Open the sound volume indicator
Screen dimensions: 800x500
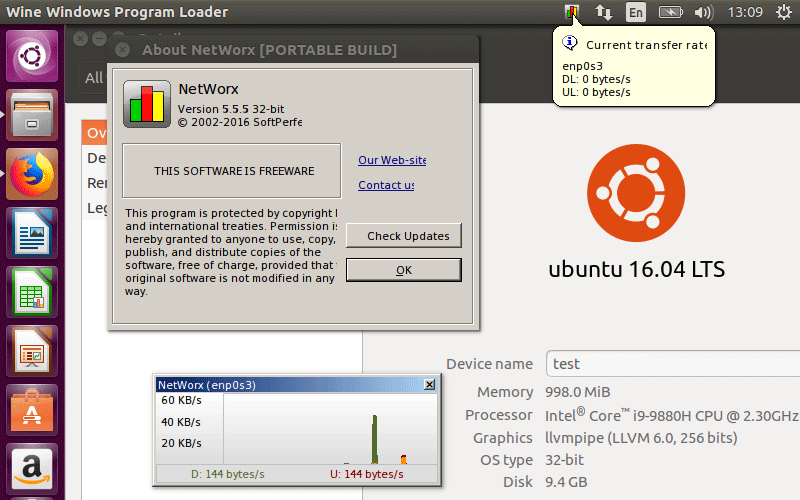[x=704, y=12]
